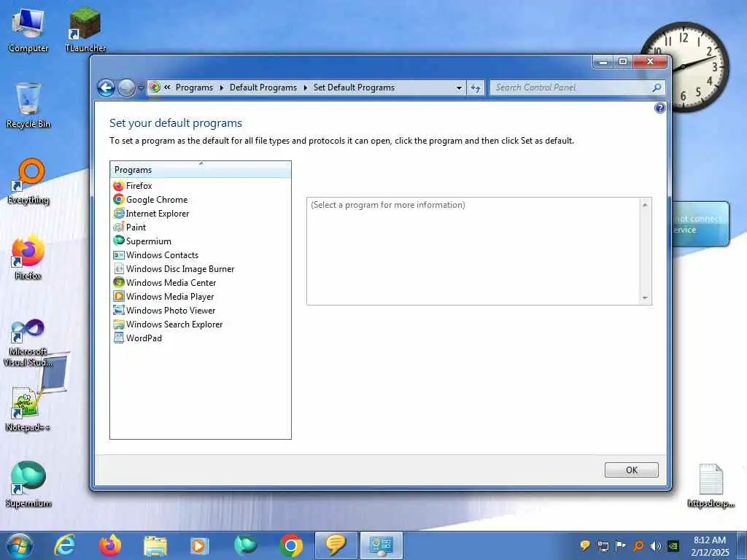Click the Control Panel taskbar button
747x560 pixels.
pos(381,545)
